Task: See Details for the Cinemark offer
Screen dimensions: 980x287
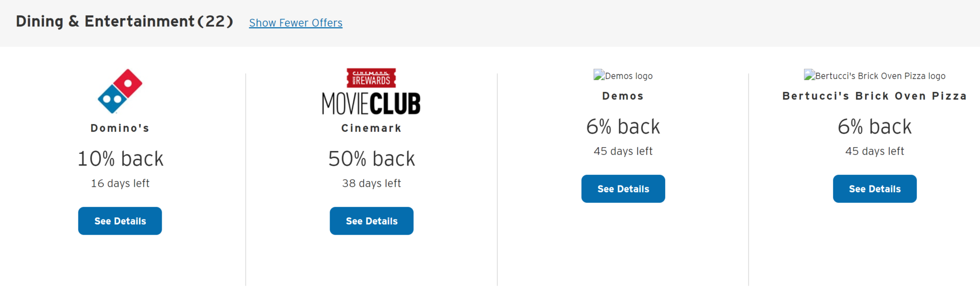Action: (x=371, y=220)
